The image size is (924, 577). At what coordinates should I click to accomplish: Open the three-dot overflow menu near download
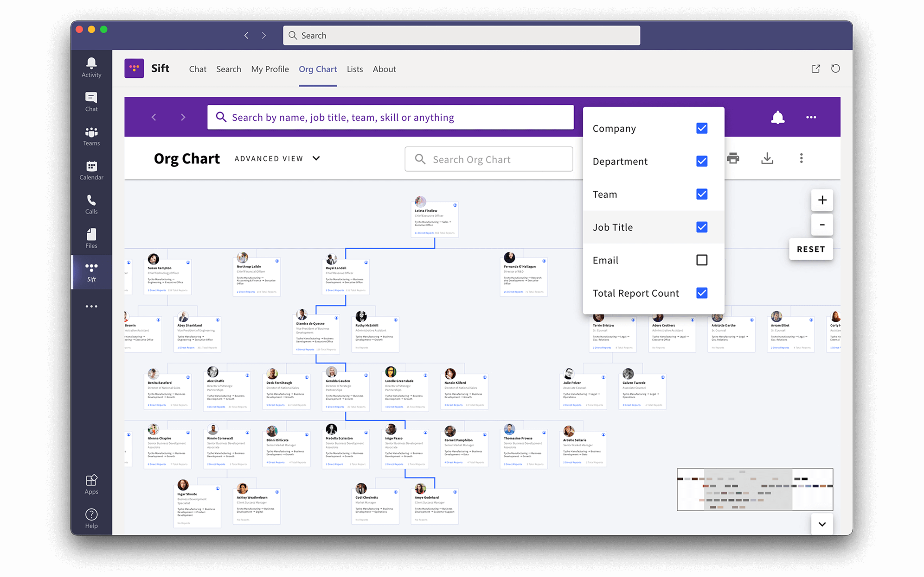coord(802,158)
